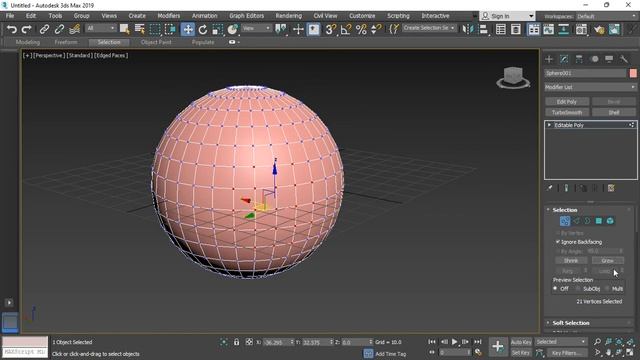
Task: Open the Modifiers menu
Action: point(169,16)
